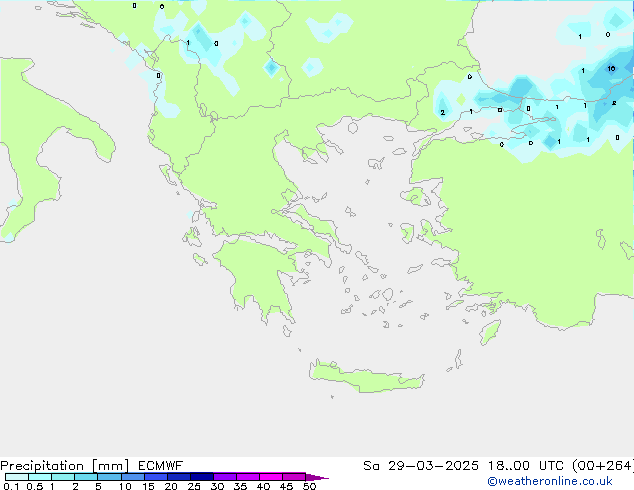Click the weatheronline.co.uk copyright link
The height and width of the screenshot is (490, 634).
(550, 481)
